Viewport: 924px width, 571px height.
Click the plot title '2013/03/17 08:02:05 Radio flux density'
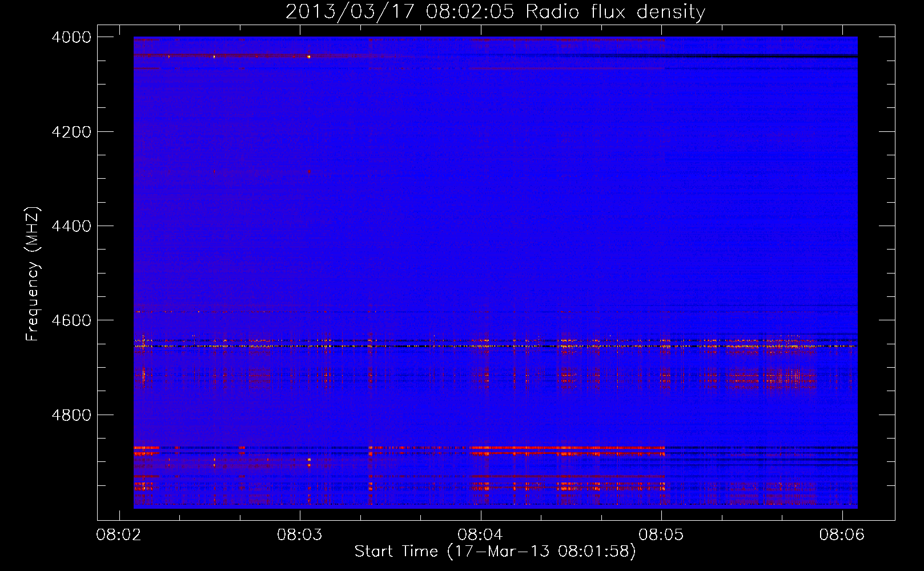coord(495,12)
